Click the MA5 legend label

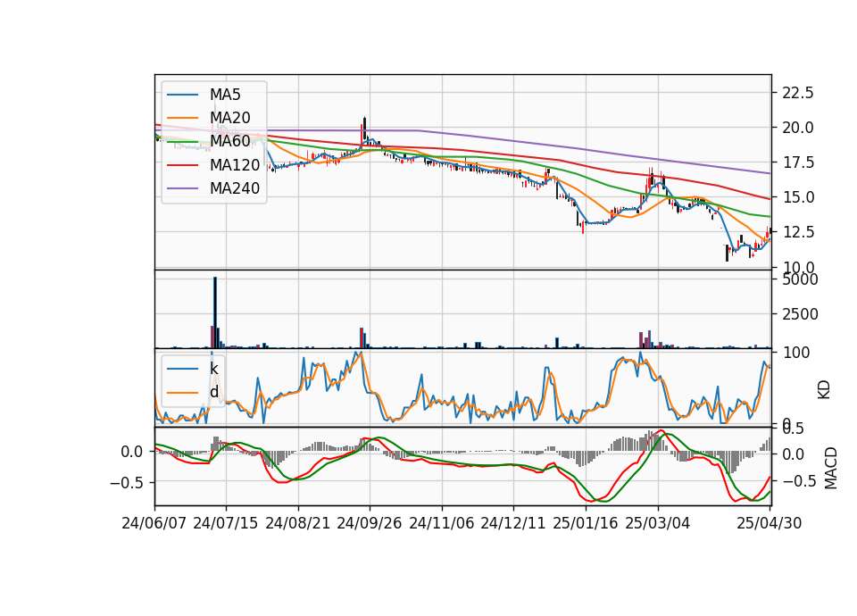pos(225,95)
